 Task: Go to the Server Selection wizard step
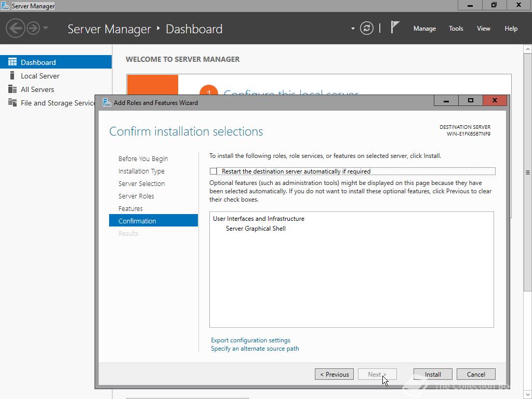click(141, 183)
